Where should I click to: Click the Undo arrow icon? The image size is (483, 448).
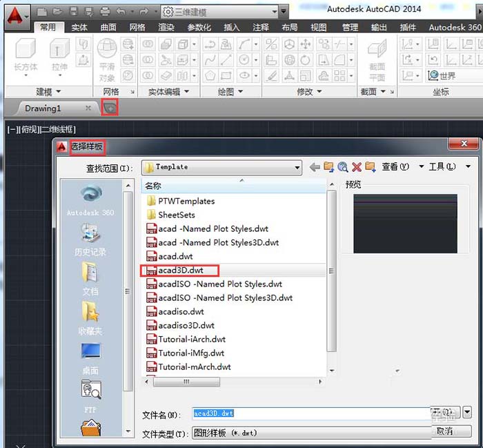tap(121, 12)
